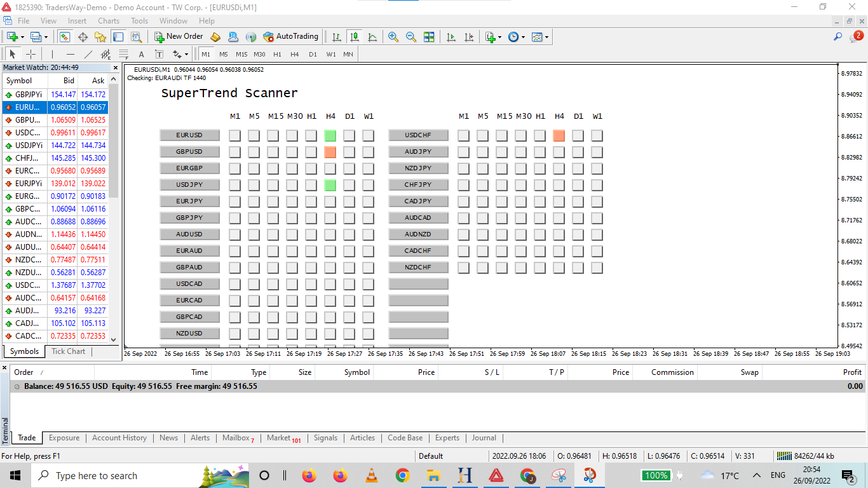Screen dimensions: 868x488
Task: Toggle the AUDJPY M5 scanner box
Action: click(483, 152)
